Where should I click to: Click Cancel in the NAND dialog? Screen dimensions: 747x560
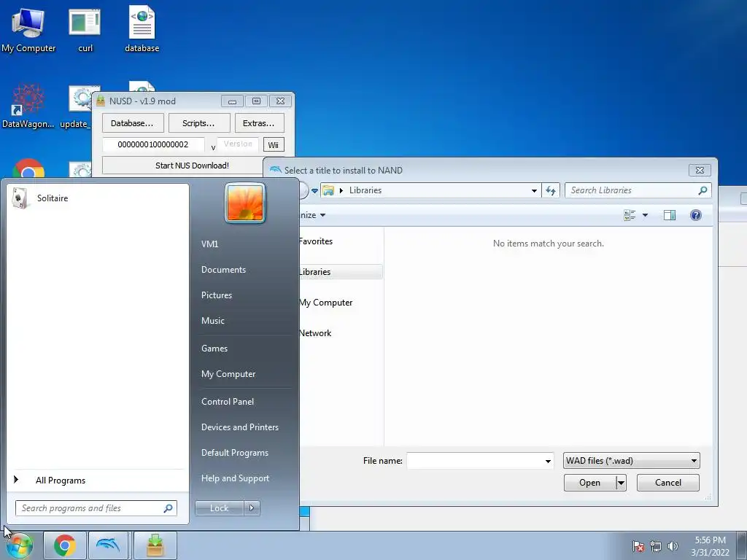tap(668, 483)
